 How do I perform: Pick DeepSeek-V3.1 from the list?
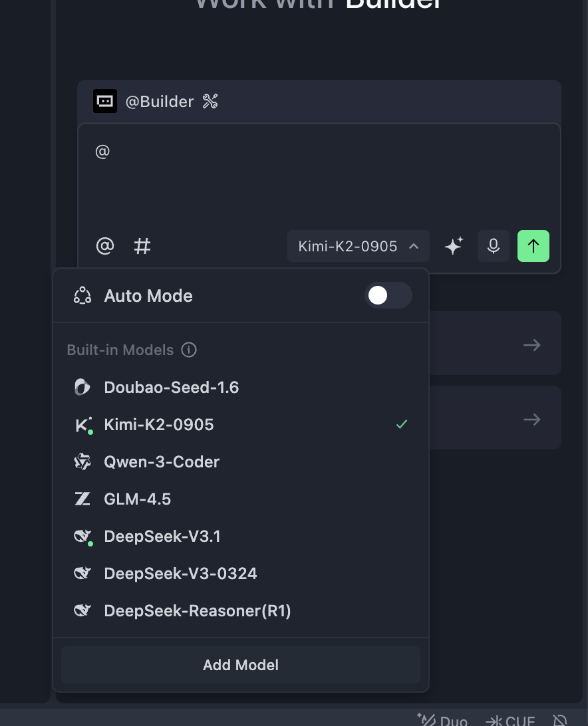tap(162, 537)
